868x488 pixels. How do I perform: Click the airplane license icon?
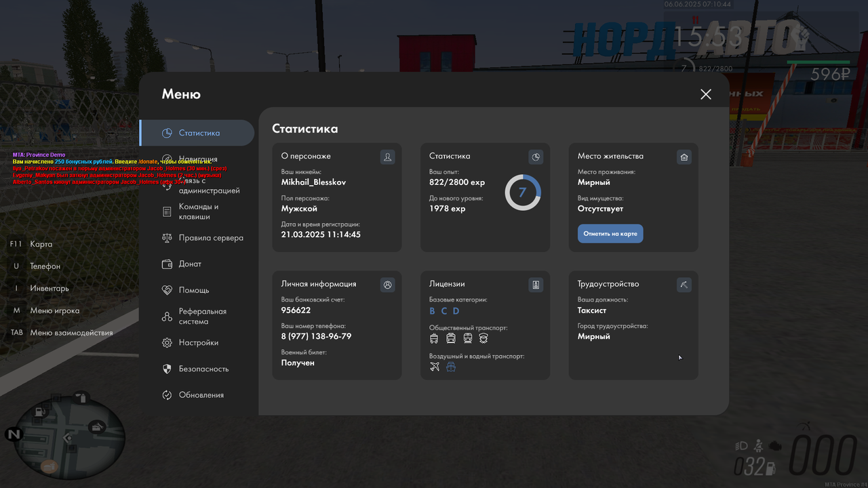tap(435, 367)
